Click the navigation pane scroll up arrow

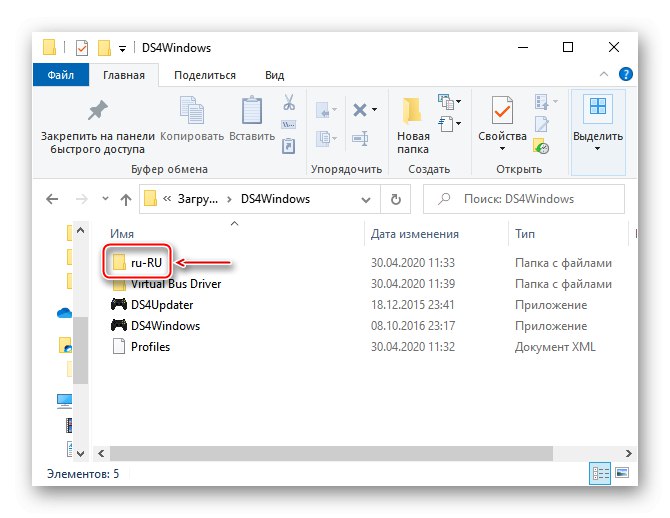(80, 231)
